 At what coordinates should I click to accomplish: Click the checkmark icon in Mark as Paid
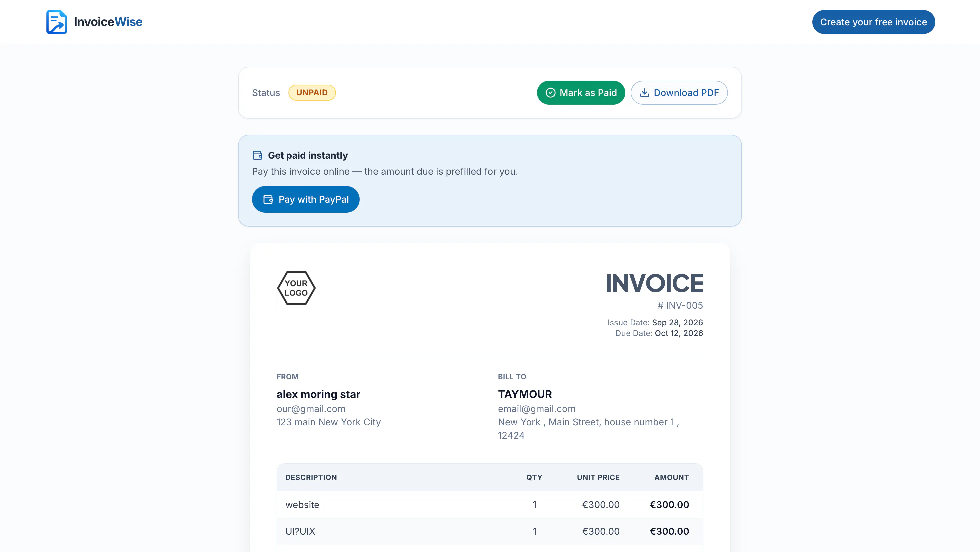550,92
